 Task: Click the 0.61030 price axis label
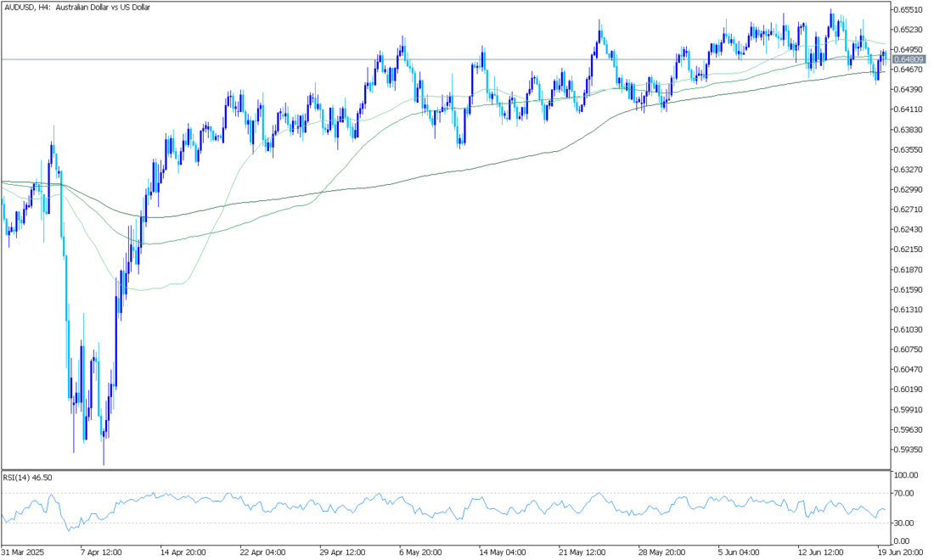(x=909, y=330)
